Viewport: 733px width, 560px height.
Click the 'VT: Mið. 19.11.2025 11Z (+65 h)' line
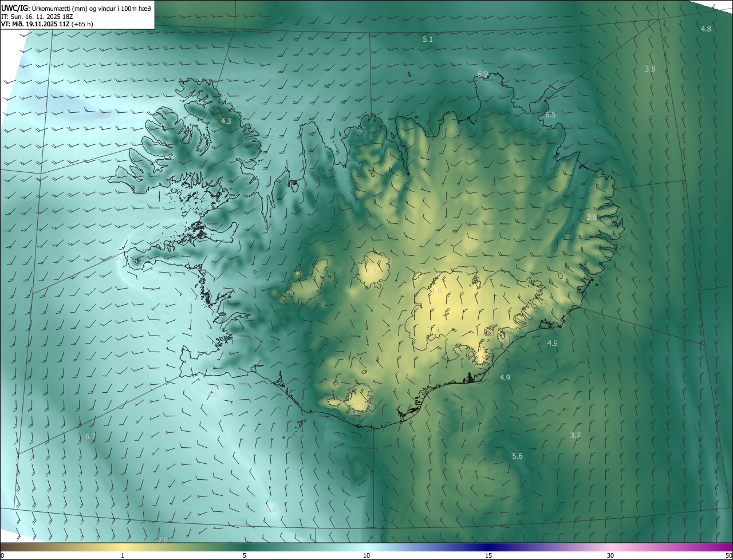click(x=48, y=24)
